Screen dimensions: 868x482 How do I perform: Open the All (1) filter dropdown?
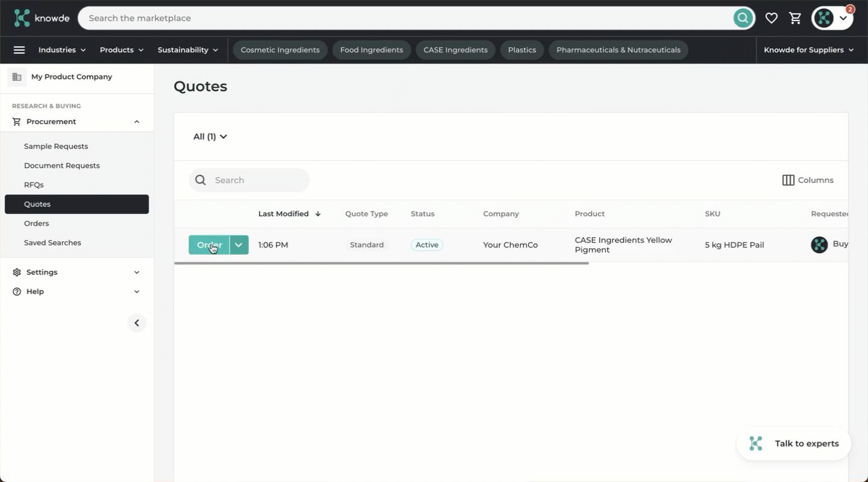coord(210,137)
